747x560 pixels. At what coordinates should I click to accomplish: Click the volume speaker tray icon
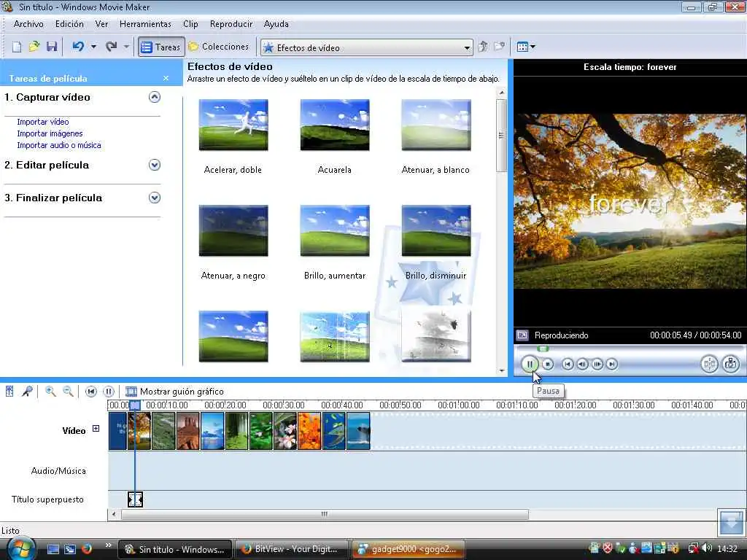[x=707, y=548]
